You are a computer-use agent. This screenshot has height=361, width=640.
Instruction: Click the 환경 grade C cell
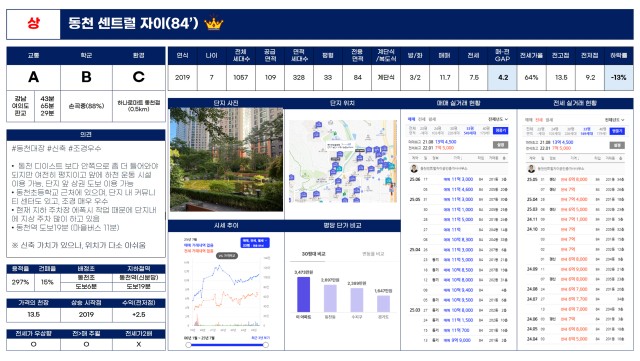[x=139, y=77]
